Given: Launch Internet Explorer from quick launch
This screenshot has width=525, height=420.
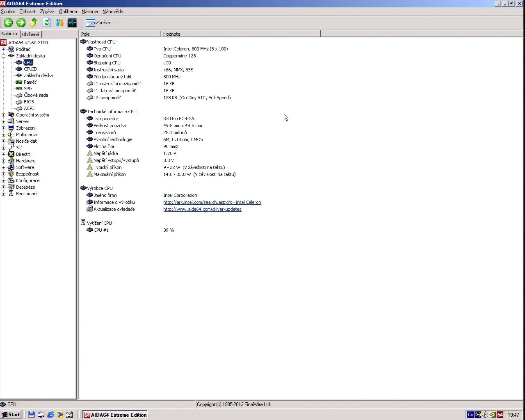Looking at the screenshot, I should [50, 415].
